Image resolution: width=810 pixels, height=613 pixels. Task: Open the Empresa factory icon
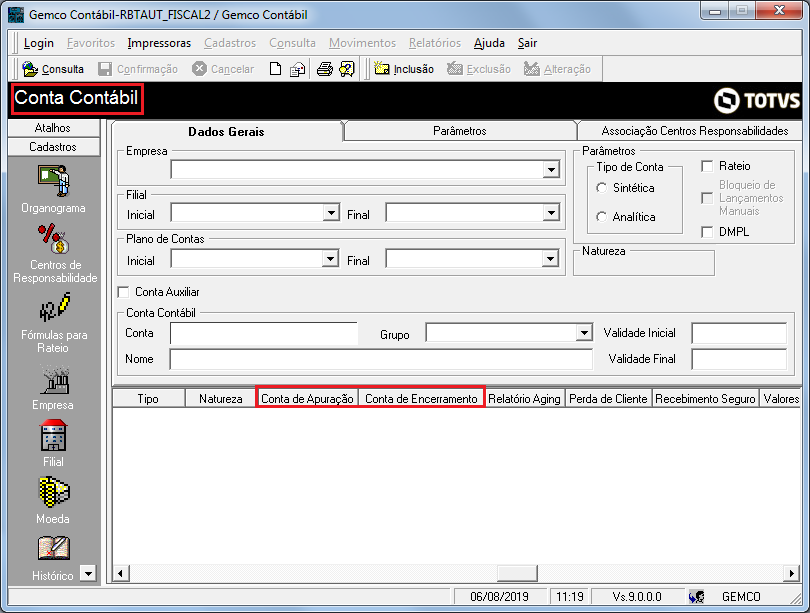point(53,380)
